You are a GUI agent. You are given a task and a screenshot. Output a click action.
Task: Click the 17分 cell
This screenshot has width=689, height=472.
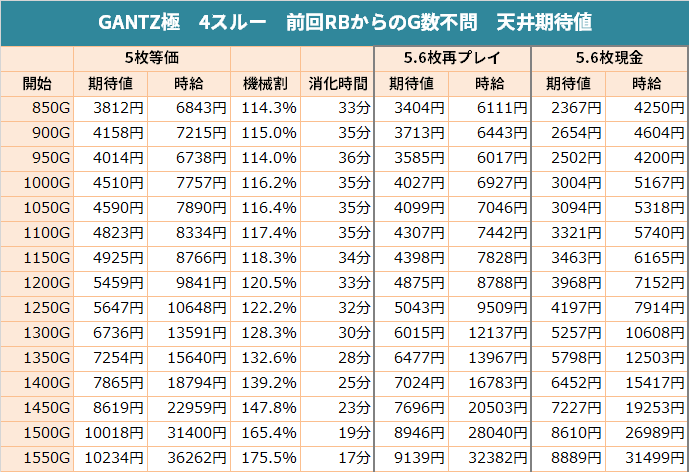(337, 459)
